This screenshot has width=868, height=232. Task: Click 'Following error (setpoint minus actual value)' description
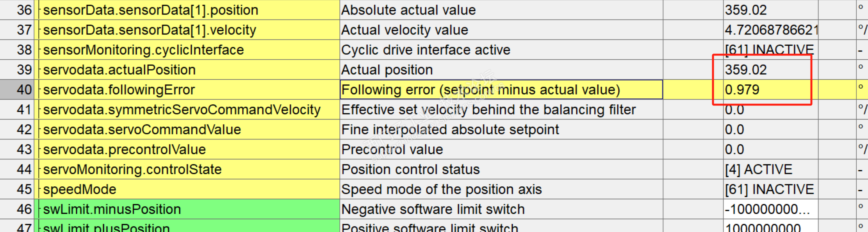[x=480, y=90]
